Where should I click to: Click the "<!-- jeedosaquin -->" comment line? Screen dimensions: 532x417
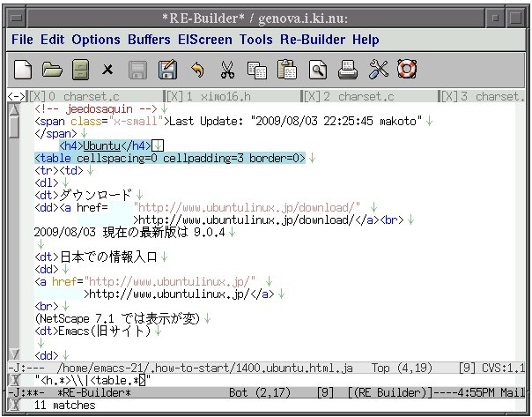click(96, 109)
